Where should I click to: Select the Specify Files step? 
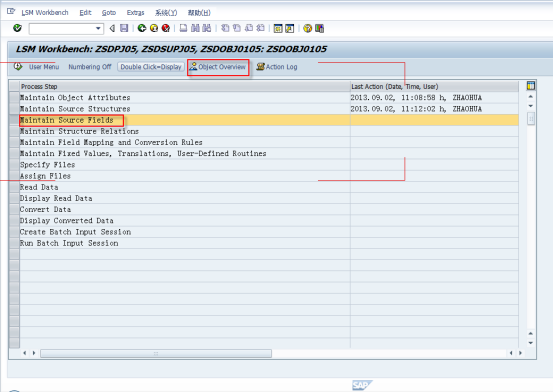184,165
